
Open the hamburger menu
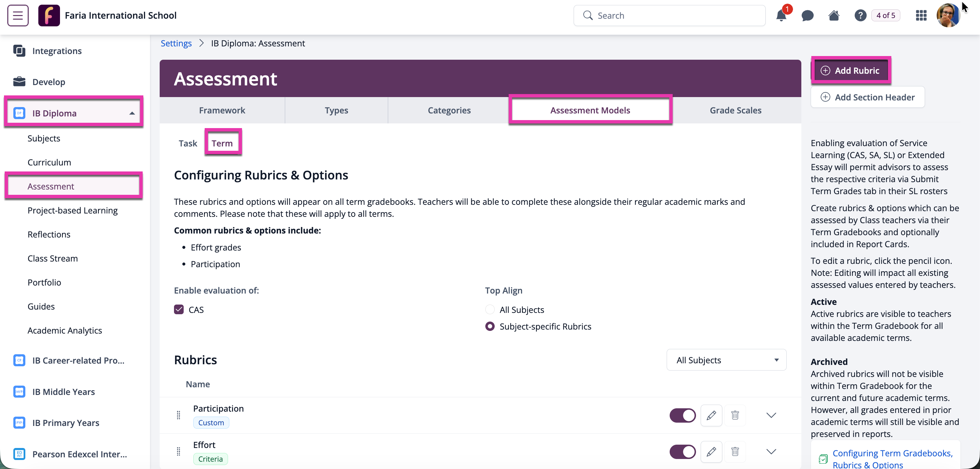coord(18,15)
